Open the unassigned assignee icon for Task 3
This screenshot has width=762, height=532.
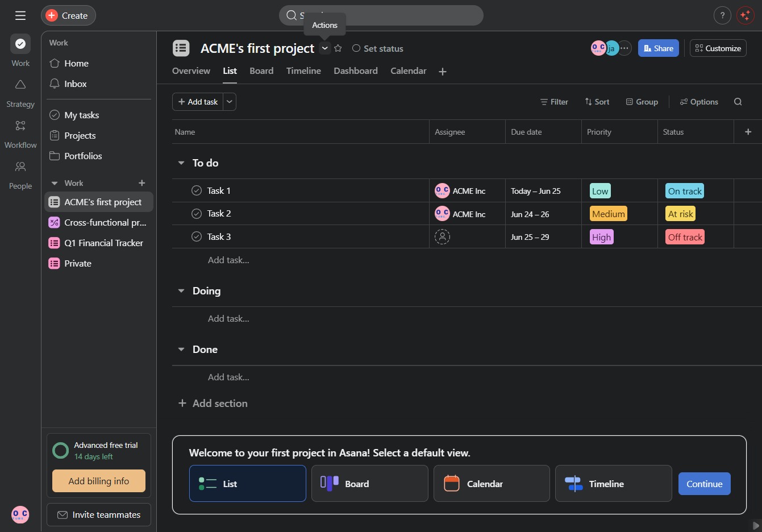pyautogui.click(x=442, y=237)
